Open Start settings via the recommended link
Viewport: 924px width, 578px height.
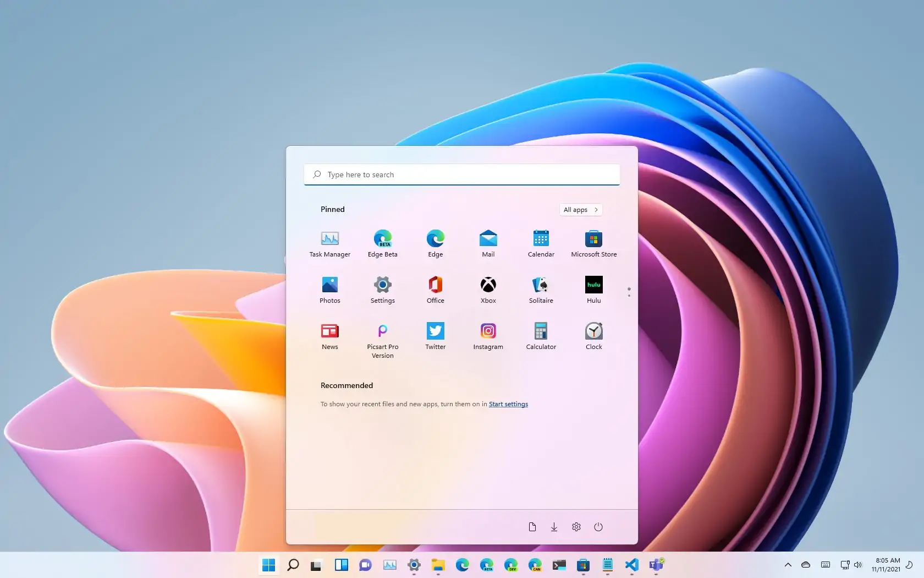tap(508, 404)
